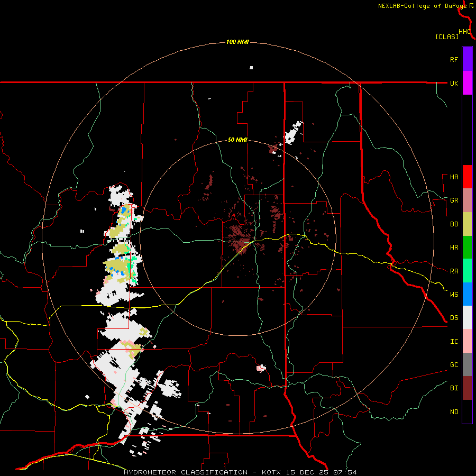
Task: Select the GC gray legend swatch
Action: click(x=467, y=364)
